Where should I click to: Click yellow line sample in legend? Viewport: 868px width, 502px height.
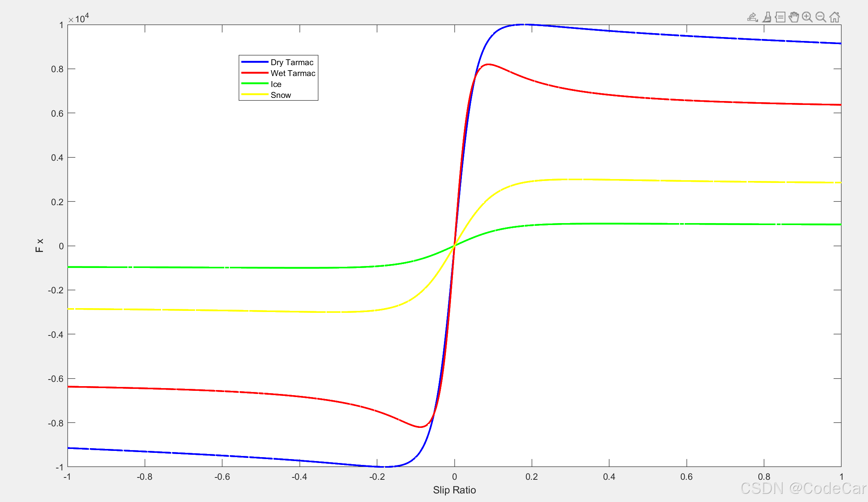(254, 94)
